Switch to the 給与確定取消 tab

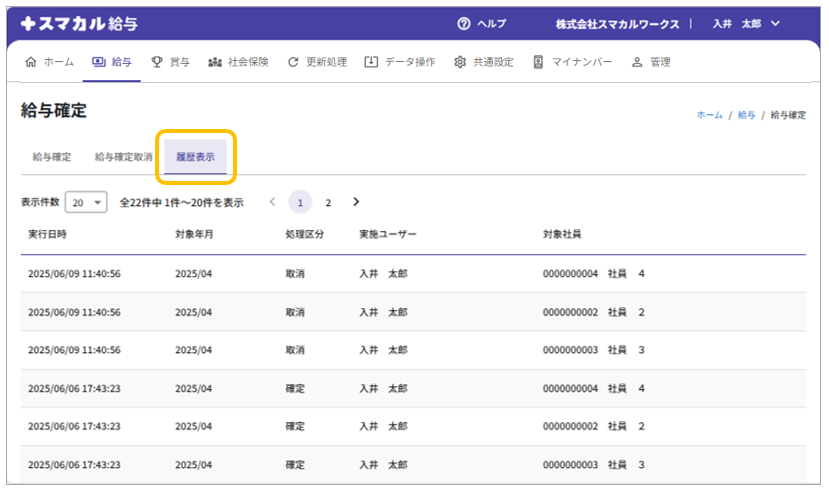tap(123, 157)
